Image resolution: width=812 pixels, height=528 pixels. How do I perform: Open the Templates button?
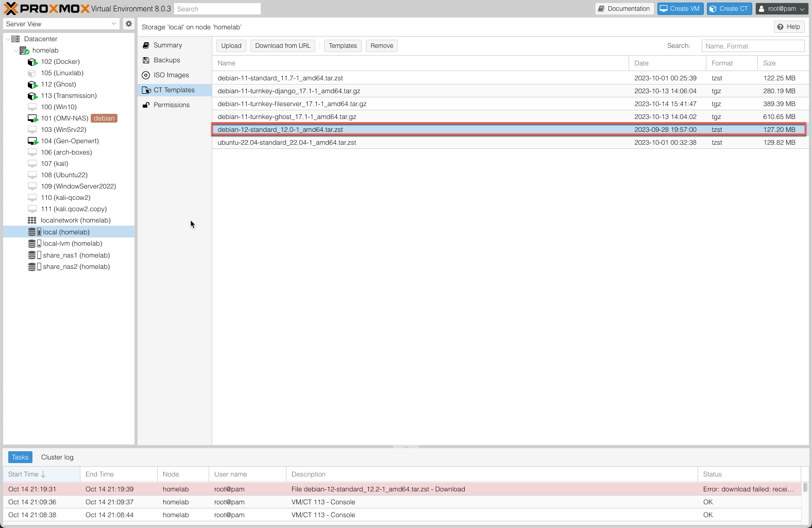point(343,46)
